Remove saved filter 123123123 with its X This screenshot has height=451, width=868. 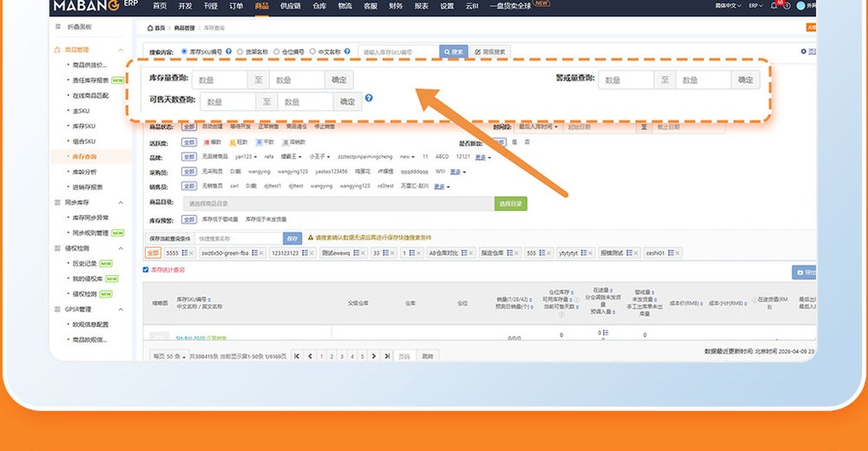pyautogui.click(x=312, y=253)
